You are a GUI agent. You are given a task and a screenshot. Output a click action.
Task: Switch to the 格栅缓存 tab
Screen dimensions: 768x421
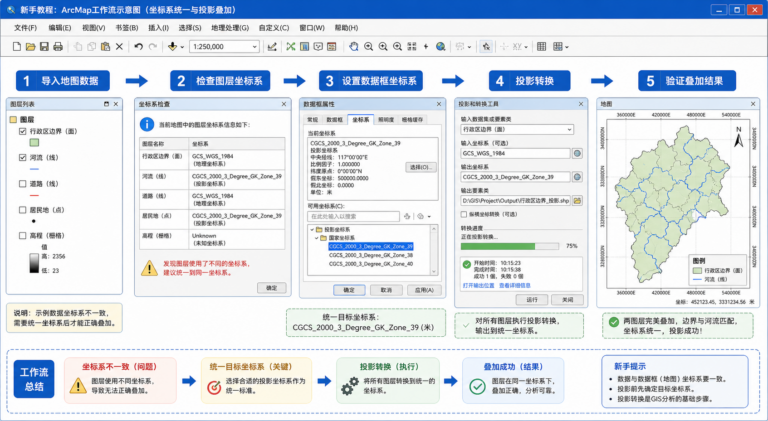[x=412, y=119]
